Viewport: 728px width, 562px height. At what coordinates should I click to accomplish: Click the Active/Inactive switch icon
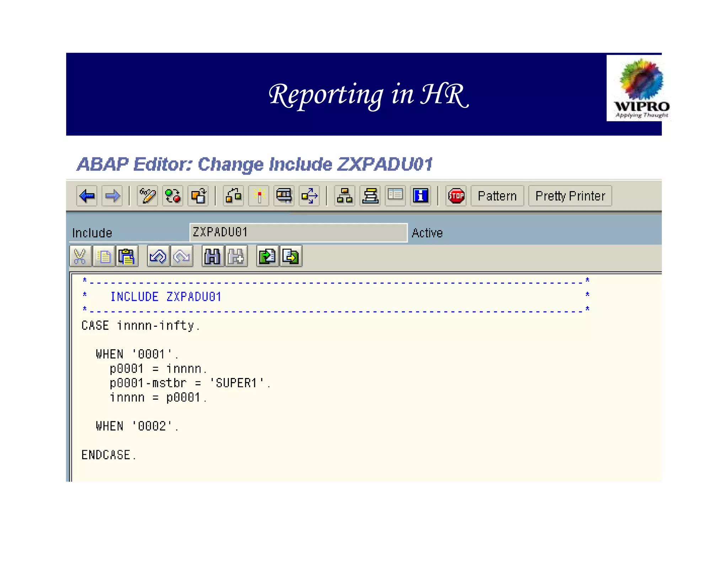click(x=173, y=196)
